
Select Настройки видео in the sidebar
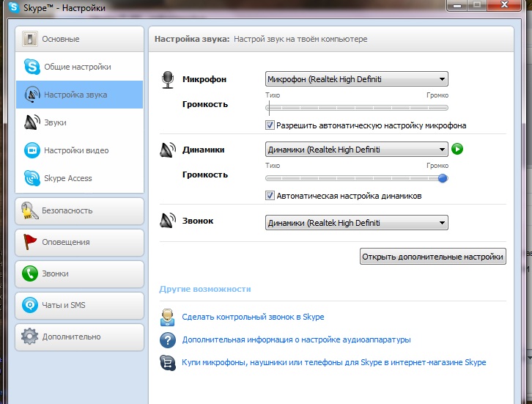(x=79, y=150)
